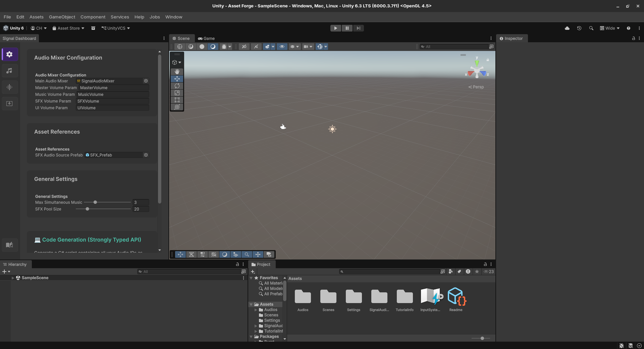
Task: Click the Package Manager store icon
Action: 93,28
